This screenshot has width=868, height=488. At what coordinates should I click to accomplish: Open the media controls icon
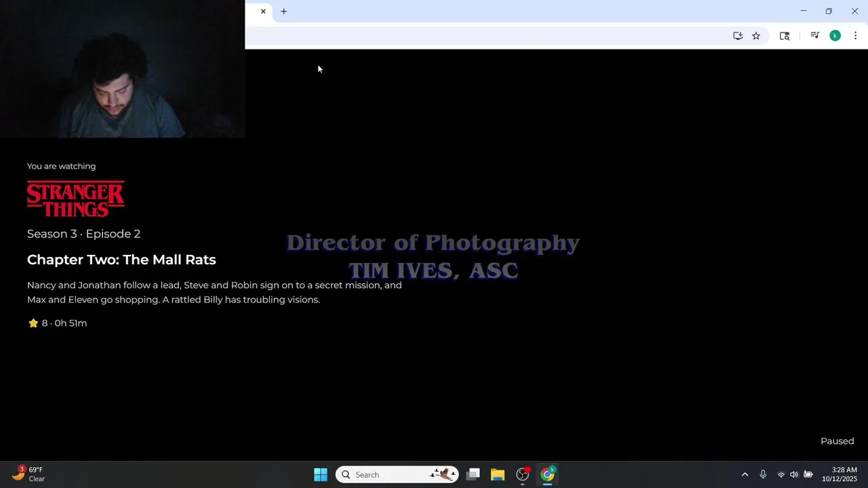[x=814, y=36]
